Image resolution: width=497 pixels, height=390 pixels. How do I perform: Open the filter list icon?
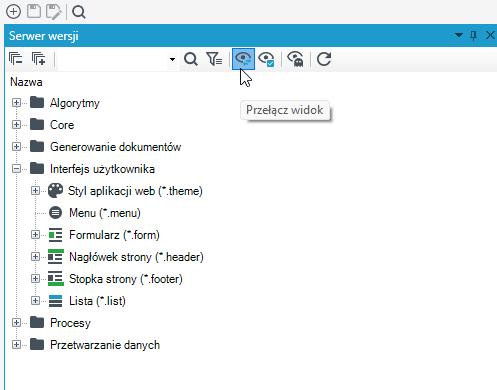(x=214, y=59)
